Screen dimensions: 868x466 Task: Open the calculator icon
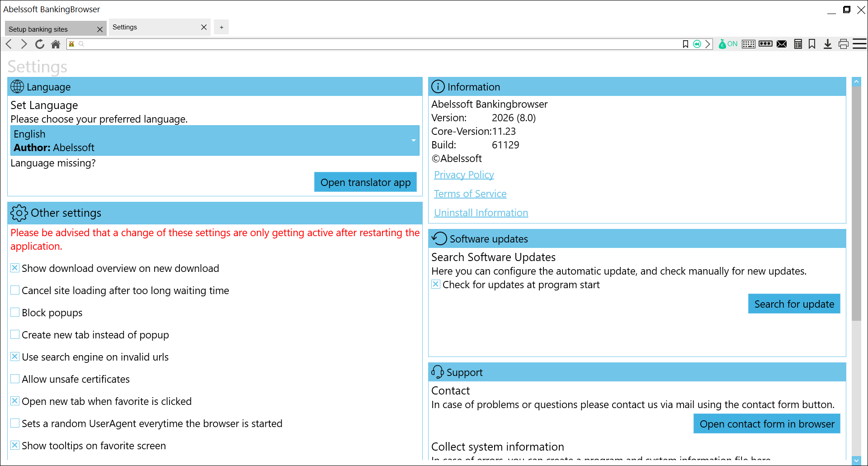coord(798,44)
